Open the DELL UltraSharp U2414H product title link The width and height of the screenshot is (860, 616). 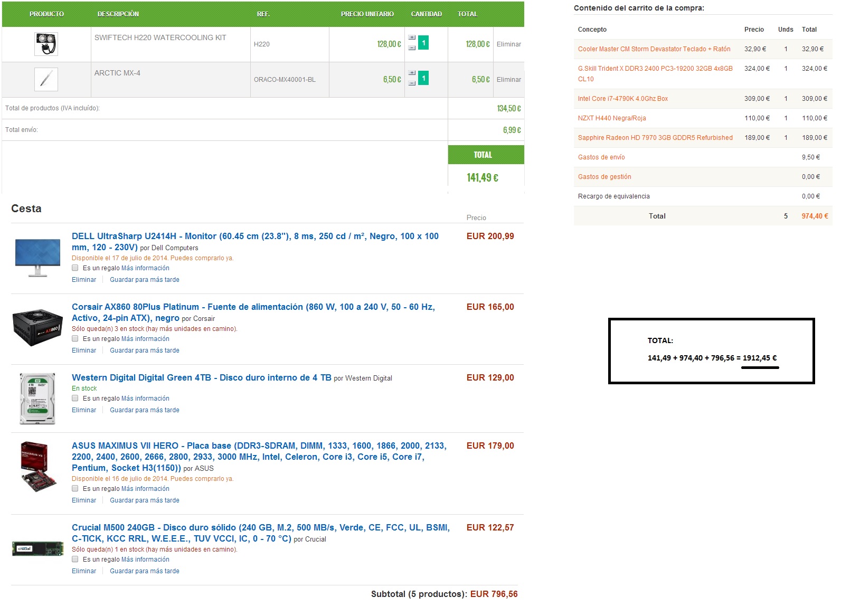point(255,242)
